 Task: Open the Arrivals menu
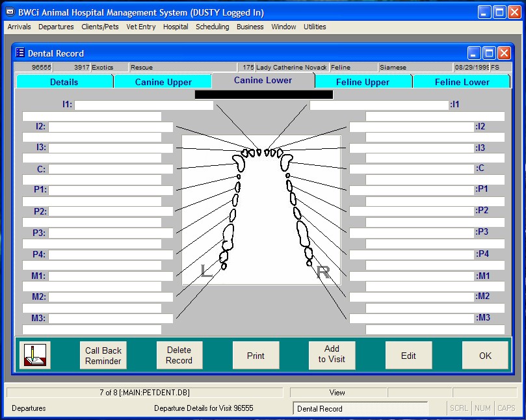pyautogui.click(x=19, y=27)
